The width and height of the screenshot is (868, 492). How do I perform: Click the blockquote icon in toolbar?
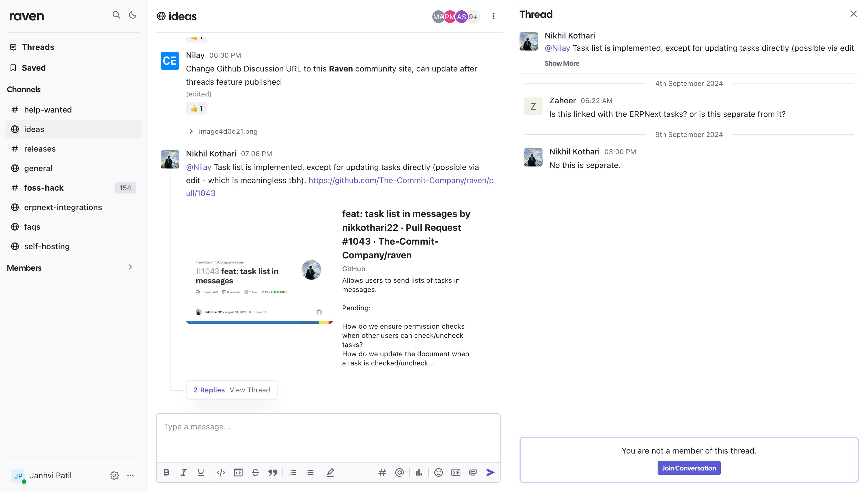click(273, 472)
